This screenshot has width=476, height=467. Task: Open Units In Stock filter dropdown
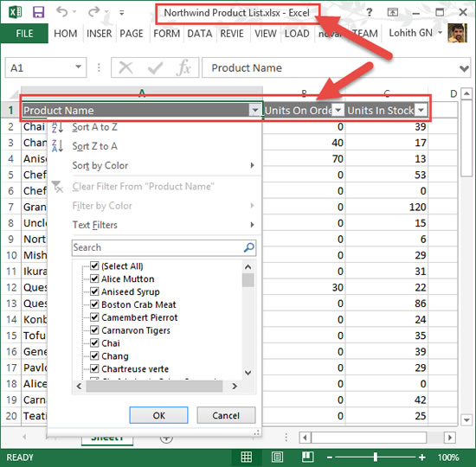(421, 110)
